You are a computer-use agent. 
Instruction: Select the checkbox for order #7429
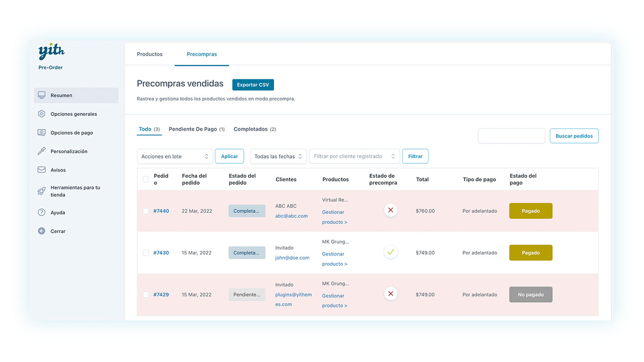tap(146, 295)
